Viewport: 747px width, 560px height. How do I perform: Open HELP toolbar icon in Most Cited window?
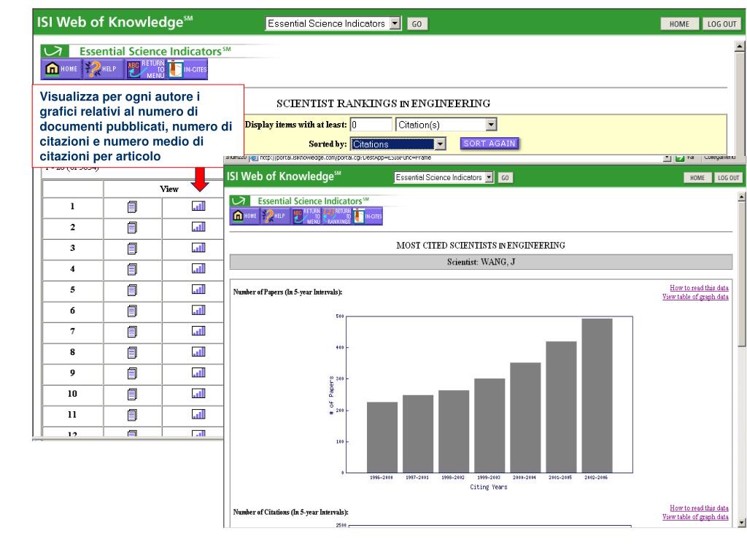275,216
